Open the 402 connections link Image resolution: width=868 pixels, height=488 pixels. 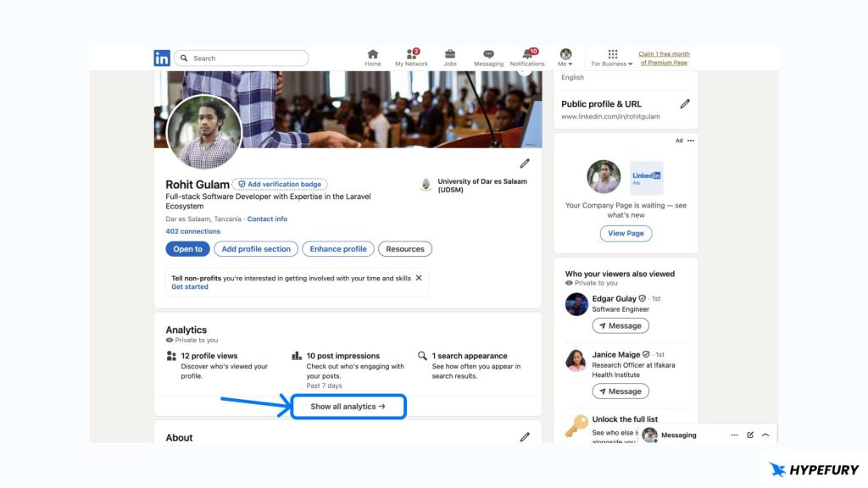click(x=193, y=231)
